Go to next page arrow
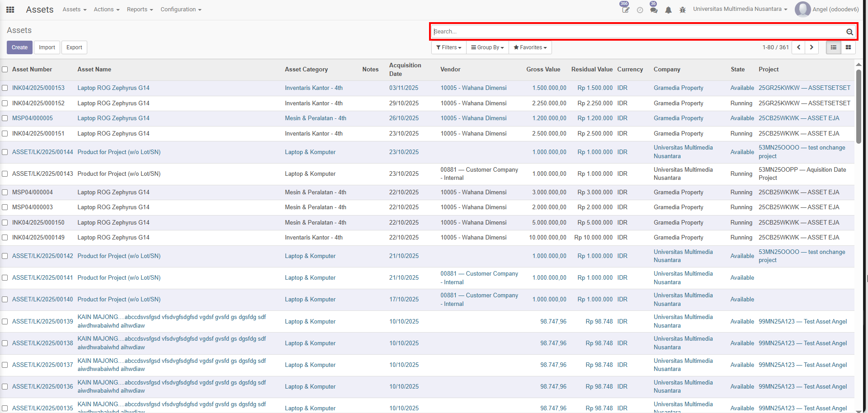The height and width of the screenshot is (413, 868). 811,47
